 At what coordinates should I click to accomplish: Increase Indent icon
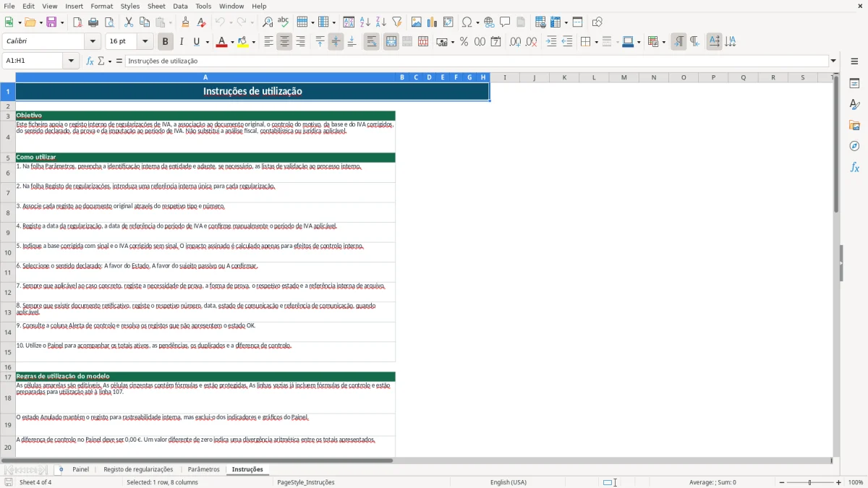551,42
